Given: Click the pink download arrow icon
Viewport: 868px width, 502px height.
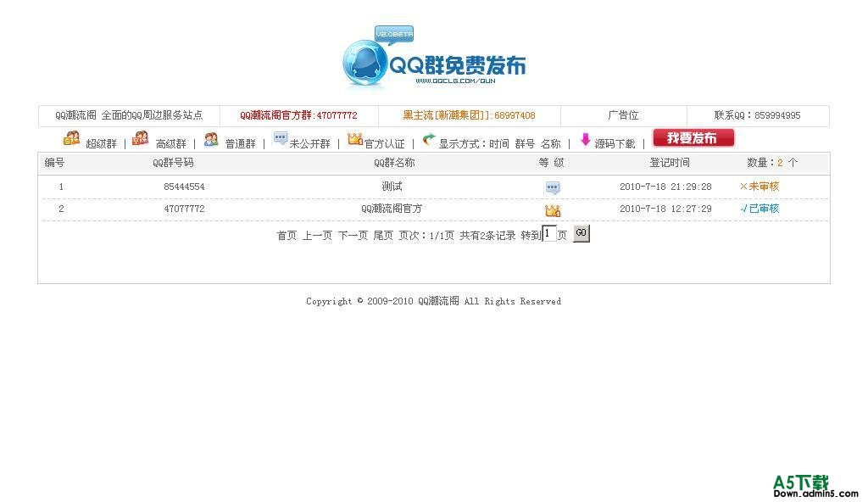Looking at the screenshot, I should (585, 139).
